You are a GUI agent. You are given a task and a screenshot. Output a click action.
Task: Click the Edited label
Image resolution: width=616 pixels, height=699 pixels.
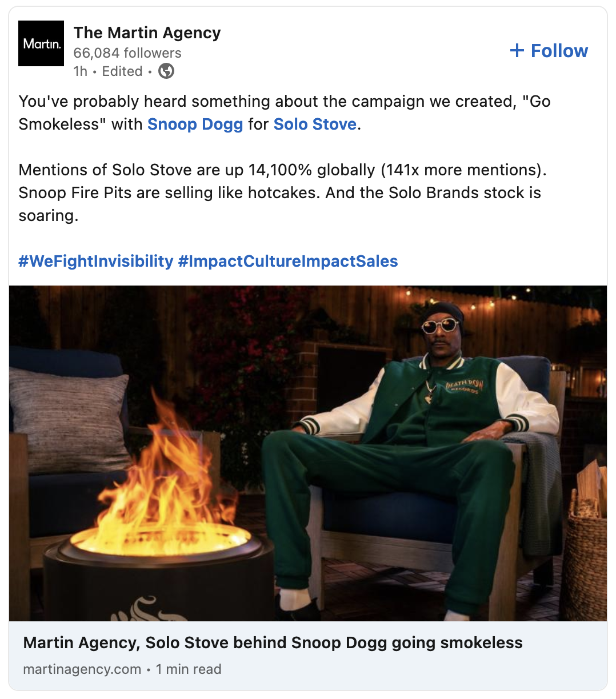[122, 71]
